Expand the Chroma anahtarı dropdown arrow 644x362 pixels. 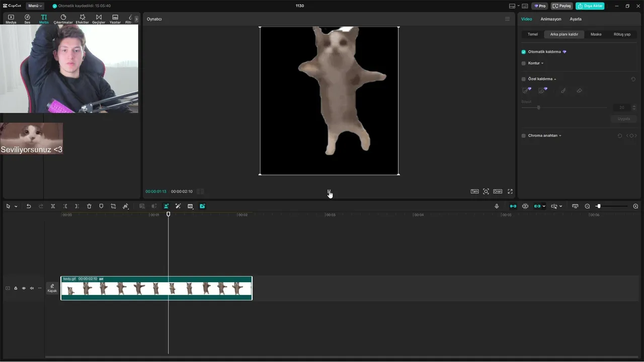click(560, 136)
